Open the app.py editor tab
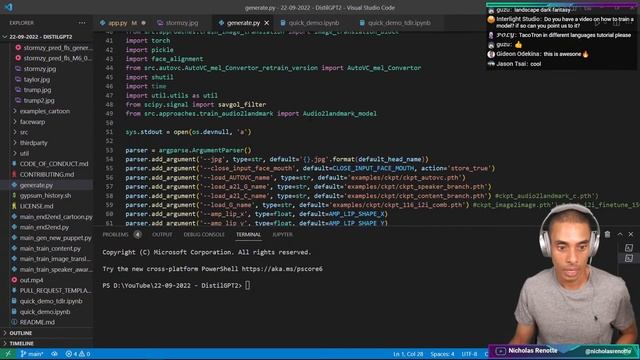The height and width of the screenshot is (360, 640). pos(118,23)
